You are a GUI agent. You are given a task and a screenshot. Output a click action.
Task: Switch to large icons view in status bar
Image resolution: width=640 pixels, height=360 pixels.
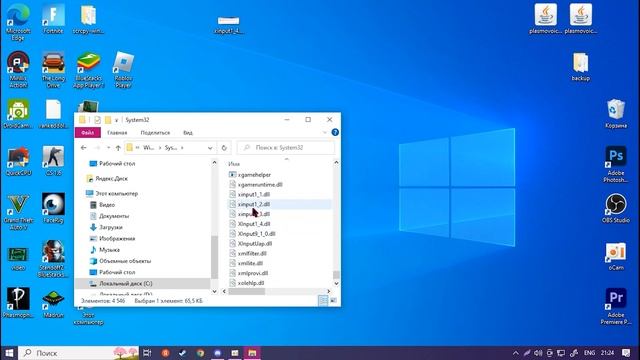coord(333,301)
